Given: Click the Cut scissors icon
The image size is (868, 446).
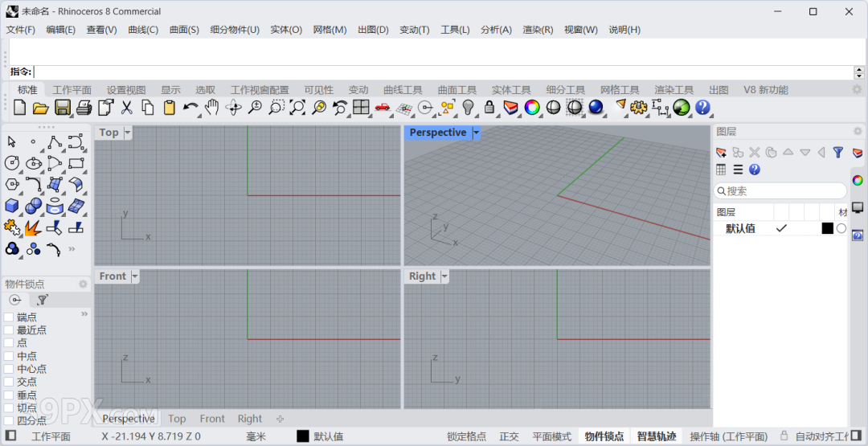Looking at the screenshot, I should pyautogui.click(x=127, y=108).
